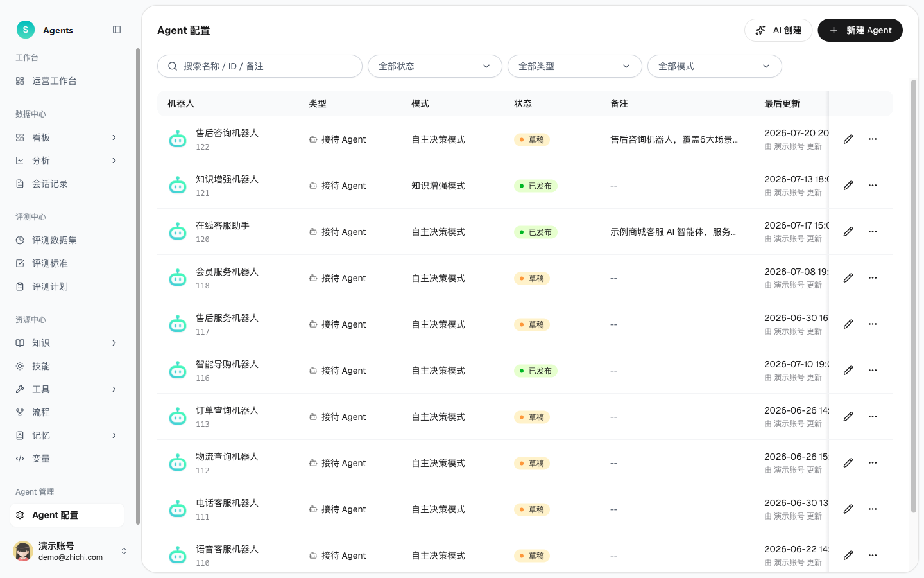Image resolution: width=924 pixels, height=578 pixels.
Task: Open 变量 in the sidebar
Action: 67,459
